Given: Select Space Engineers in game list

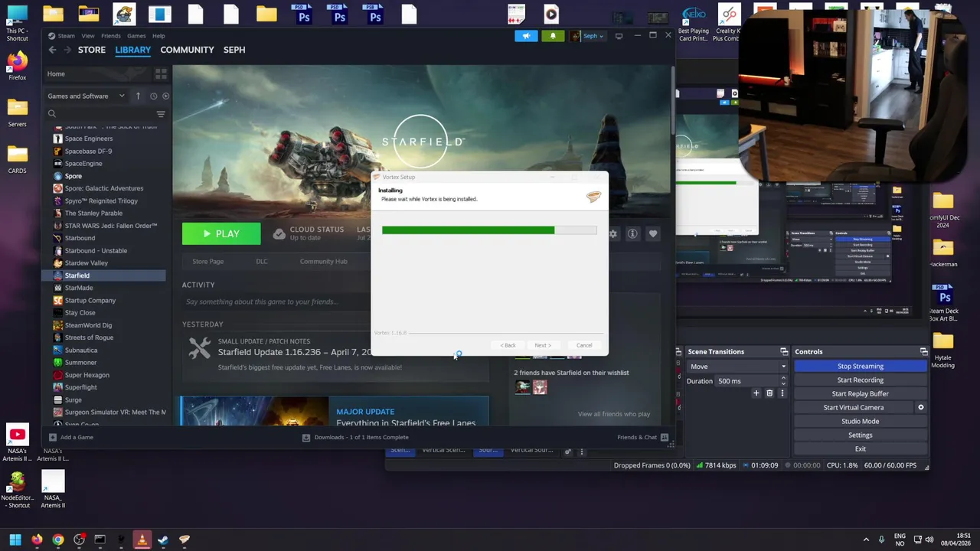Looking at the screenshot, I should click(89, 139).
